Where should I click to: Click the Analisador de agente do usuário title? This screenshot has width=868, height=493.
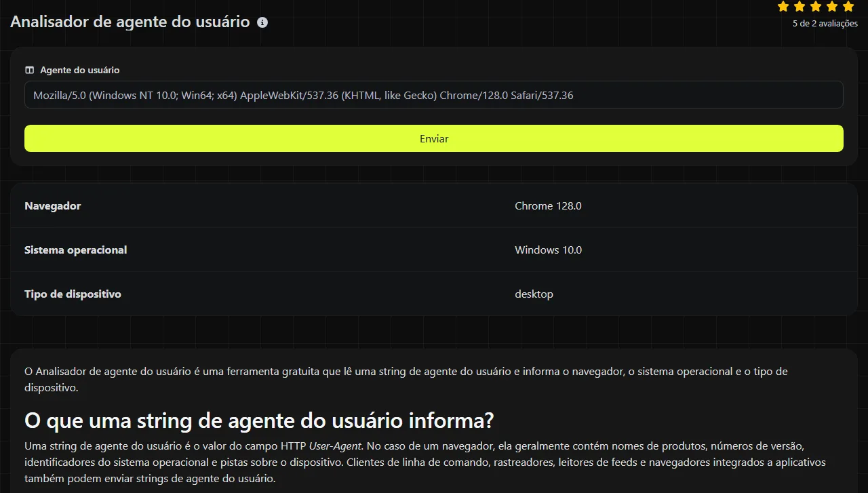pyautogui.click(x=130, y=22)
